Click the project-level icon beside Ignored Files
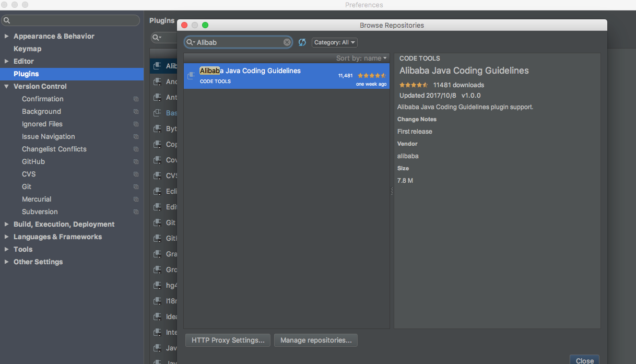The image size is (636, 364). 136,124
